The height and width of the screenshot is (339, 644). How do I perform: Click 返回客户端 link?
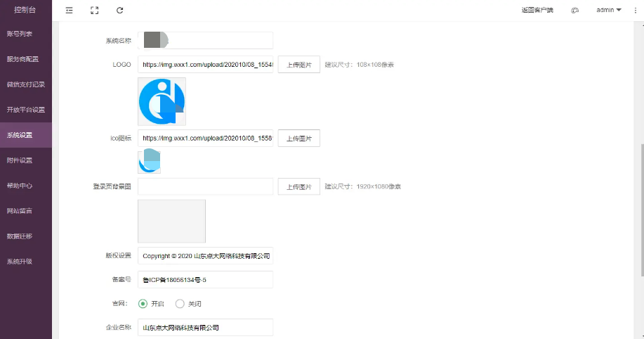click(537, 10)
